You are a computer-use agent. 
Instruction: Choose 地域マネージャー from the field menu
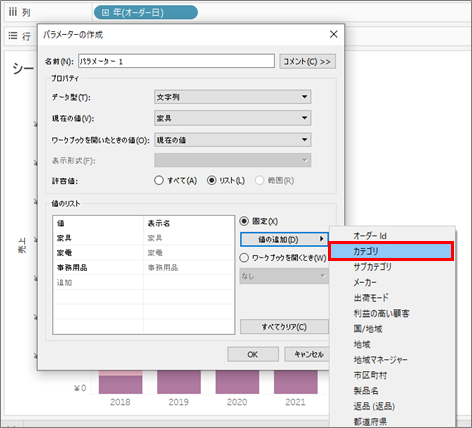[392, 360]
